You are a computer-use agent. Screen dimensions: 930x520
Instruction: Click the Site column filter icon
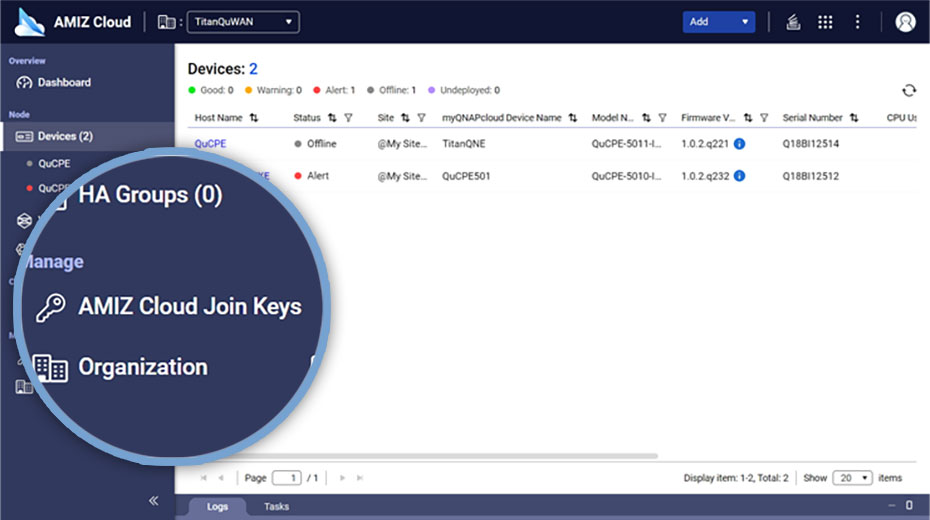[421, 118]
